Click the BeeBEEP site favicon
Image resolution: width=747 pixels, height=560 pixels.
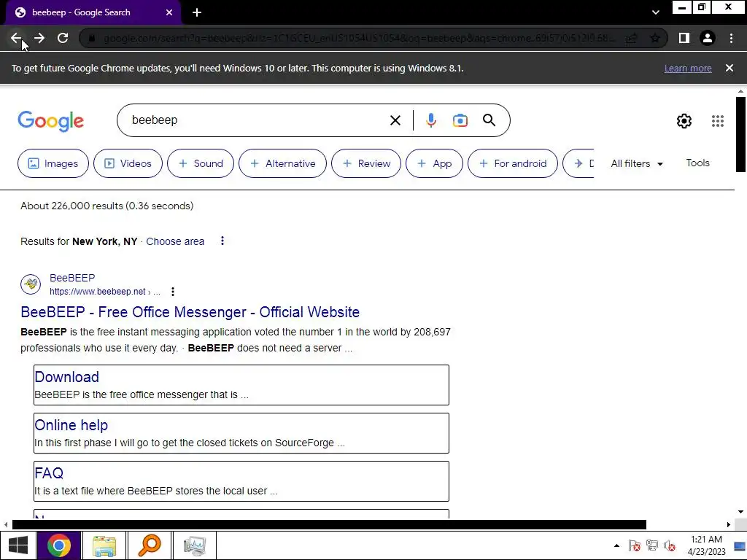31,284
